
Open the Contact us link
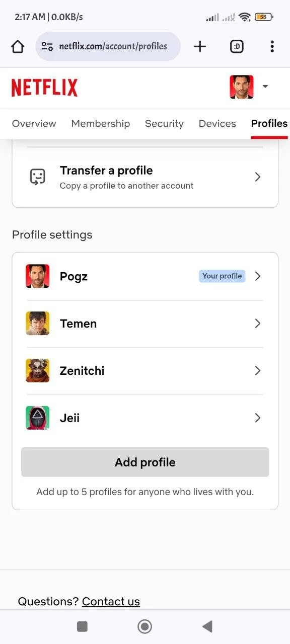tap(111, 602)
